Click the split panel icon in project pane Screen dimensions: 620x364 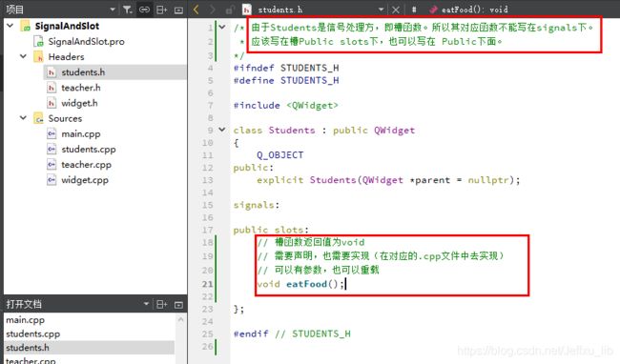(x=162, y=10)
